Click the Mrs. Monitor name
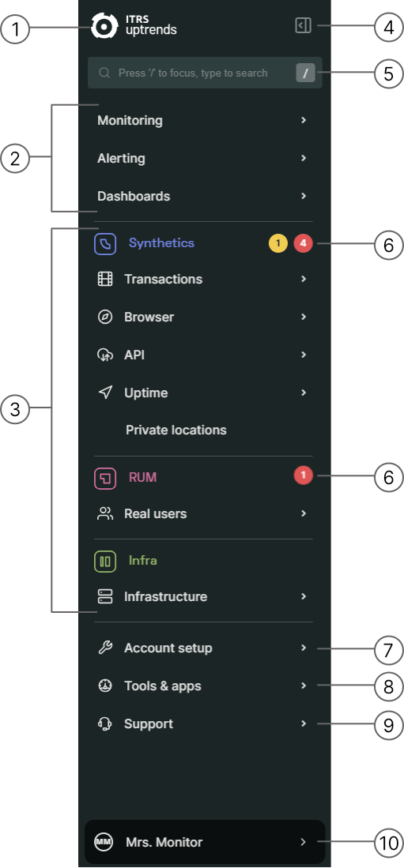This screenshot has height=868, width=404. [164, 842]
